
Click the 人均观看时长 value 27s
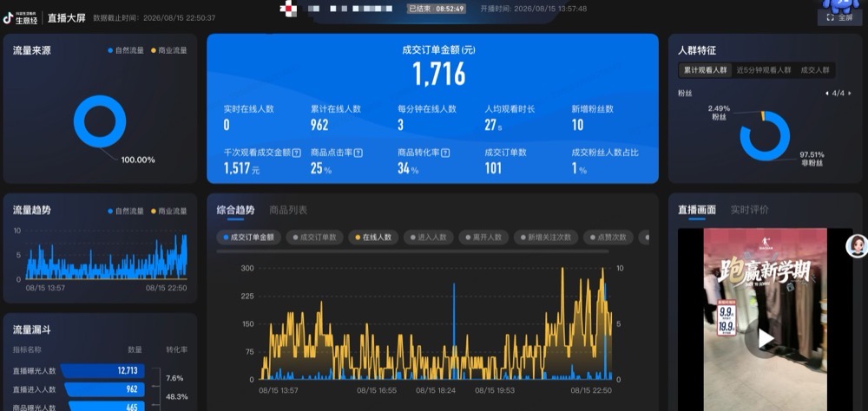pos(493,125)
